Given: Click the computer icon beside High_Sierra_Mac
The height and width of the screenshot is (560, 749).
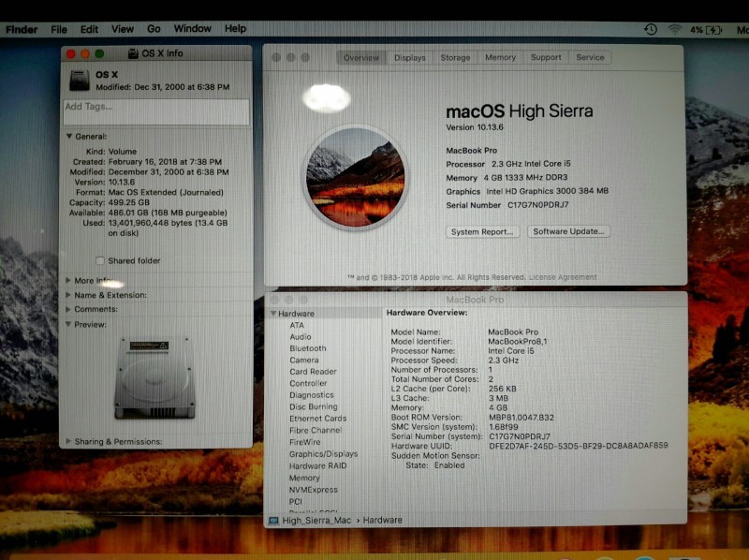Looking at the screenshot, I should click(273, 521).
